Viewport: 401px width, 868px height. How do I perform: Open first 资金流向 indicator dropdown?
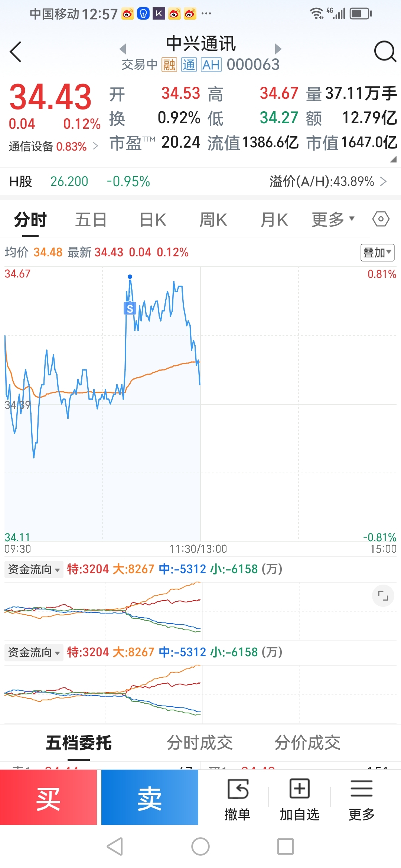point(34,569)
